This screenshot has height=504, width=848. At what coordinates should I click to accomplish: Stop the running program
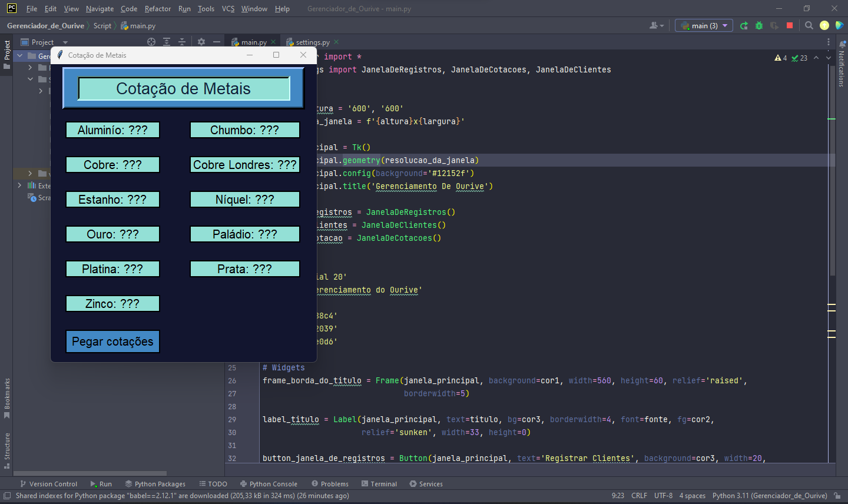coord(789,25)
